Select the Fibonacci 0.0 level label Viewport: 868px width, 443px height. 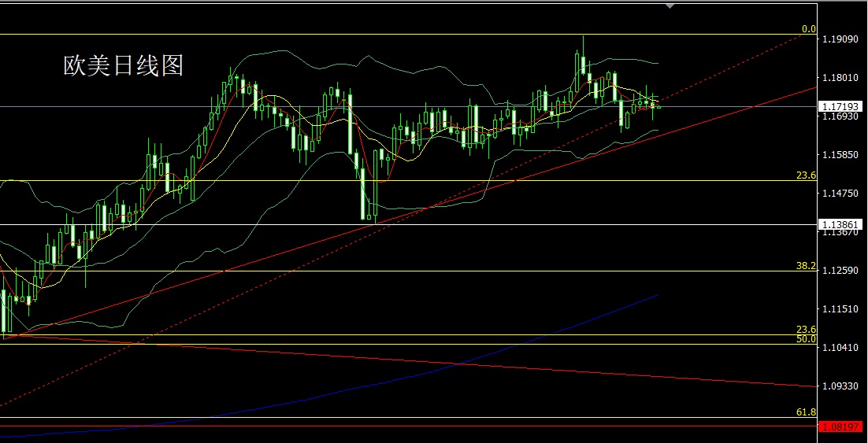coord(808,29)
